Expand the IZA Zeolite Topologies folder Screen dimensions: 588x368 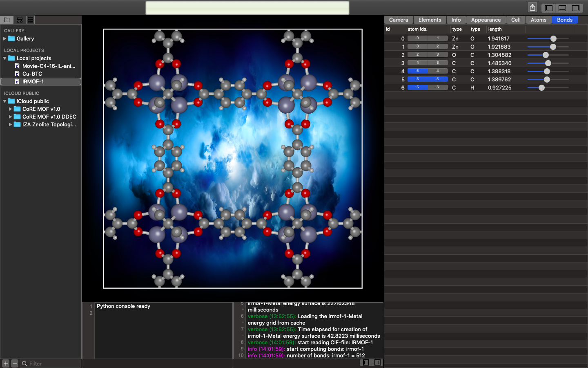pos(10,124)
